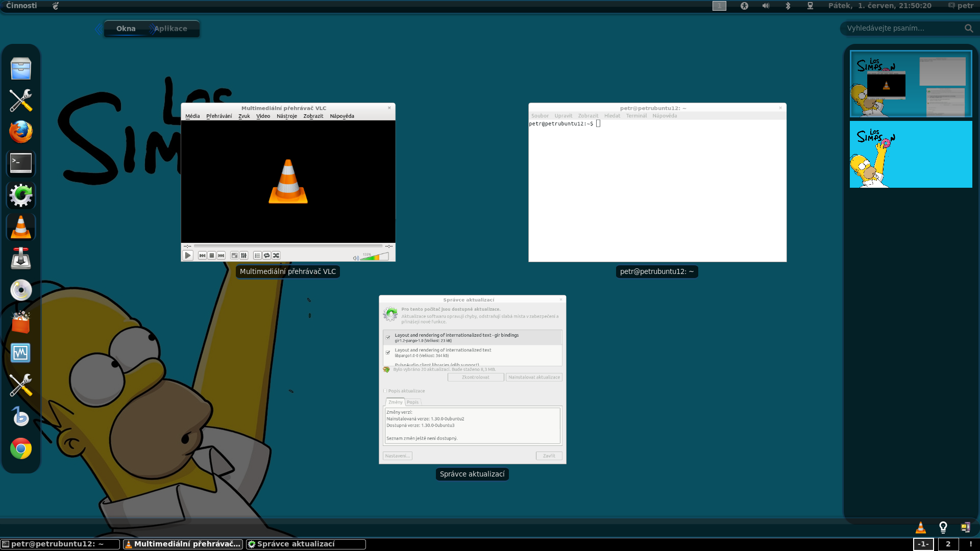This screenshot has height=551, width=980.
Task: Open the file manager from the dash
Action: [21, 69]
